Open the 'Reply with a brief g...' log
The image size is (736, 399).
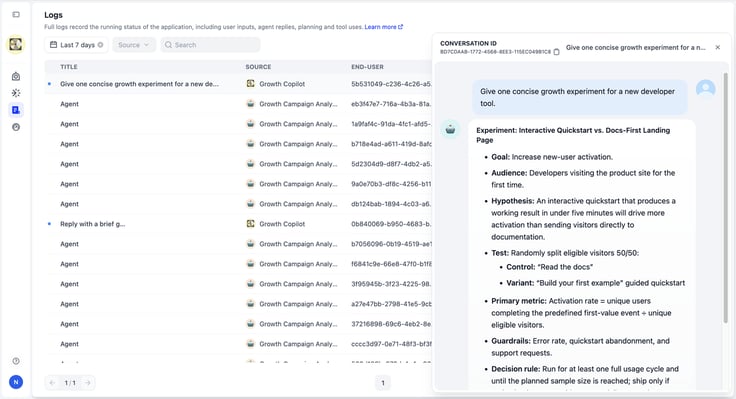tap(92, 224)
